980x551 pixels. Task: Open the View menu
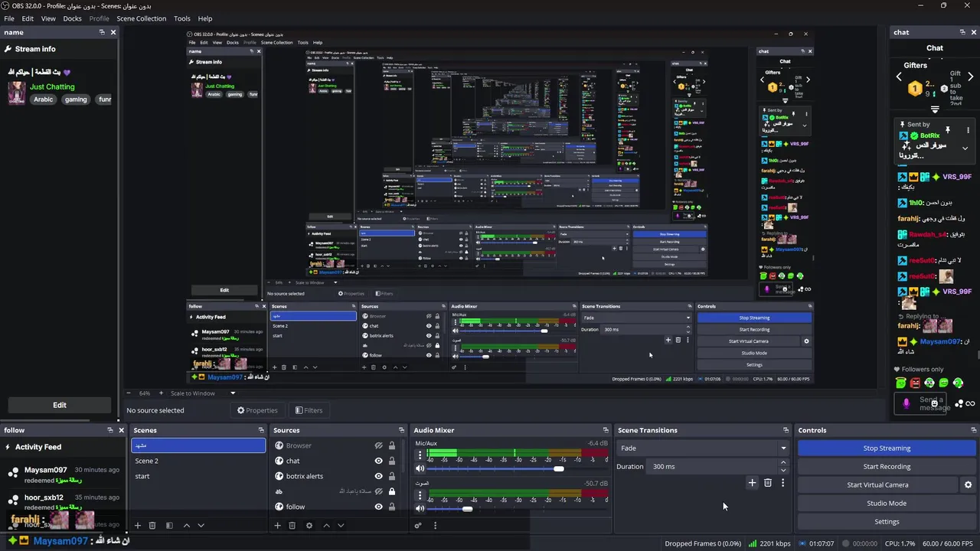point(48,18)
